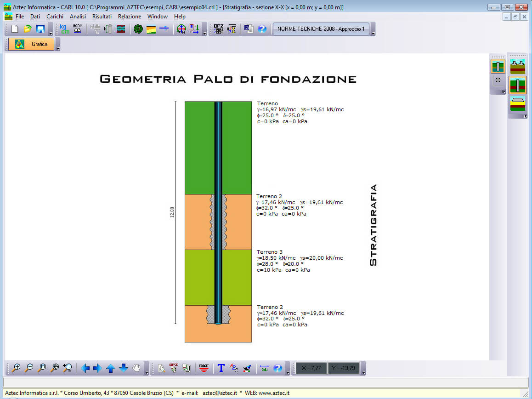Image resolution: width=532 pixels, height=399 pixels.
Task: Open the NORM normative settings icon
Action: [78, 29]
